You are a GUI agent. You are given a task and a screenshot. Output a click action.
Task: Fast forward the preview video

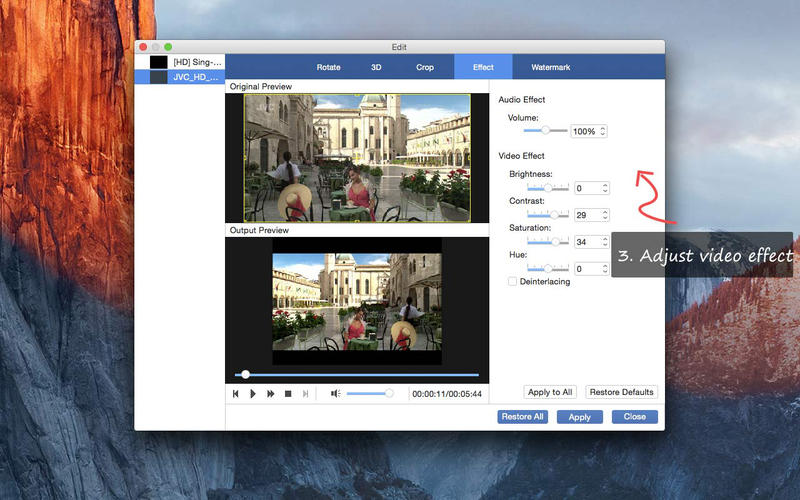(270, 394)
